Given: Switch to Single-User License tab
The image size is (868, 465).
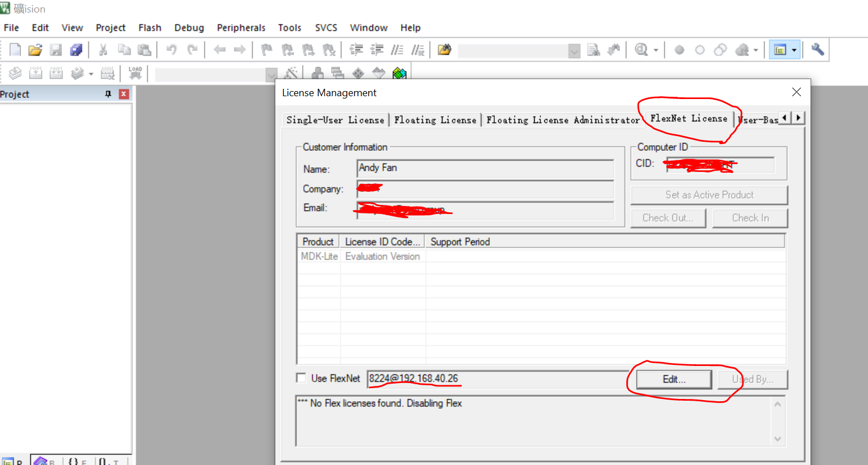Looking at the screenshot, I should pyautogui.click(x=336, y=120).
